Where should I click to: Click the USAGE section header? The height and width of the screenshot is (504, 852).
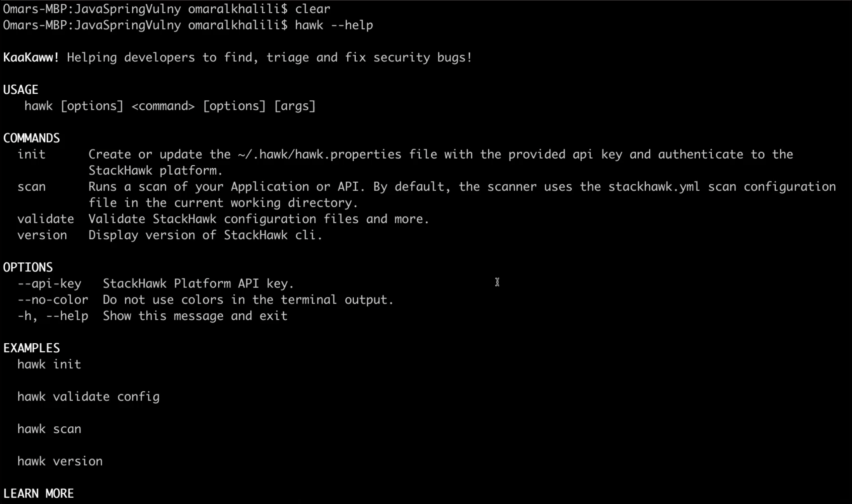[x=21, y=89]
